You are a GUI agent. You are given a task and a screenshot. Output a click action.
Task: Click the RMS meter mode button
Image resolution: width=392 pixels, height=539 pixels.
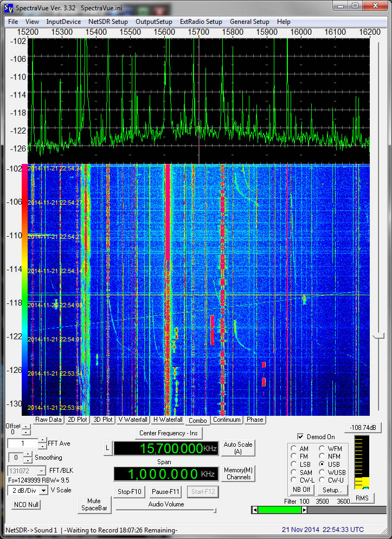coord(362,498)
